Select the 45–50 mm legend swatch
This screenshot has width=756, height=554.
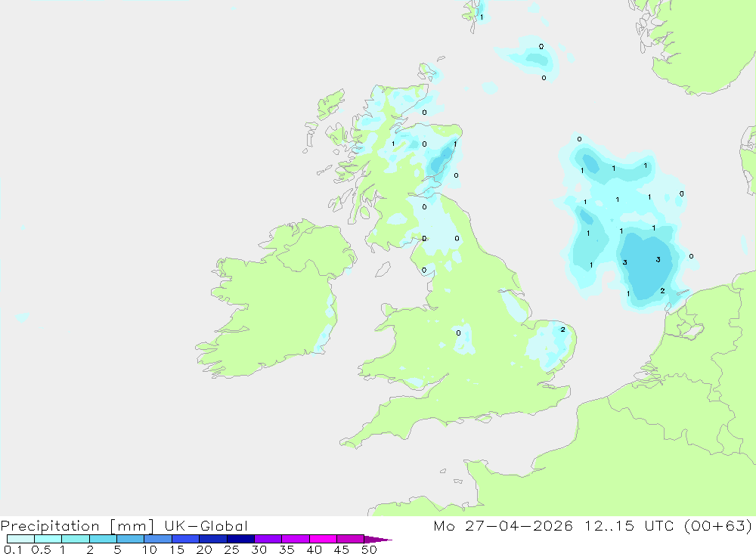351,539
